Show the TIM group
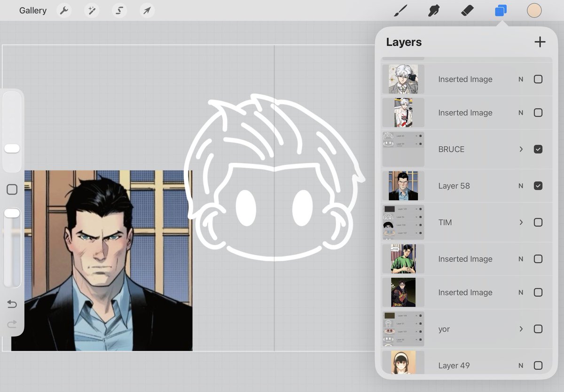This screenshot has height=392, width=564. (538, 222)
